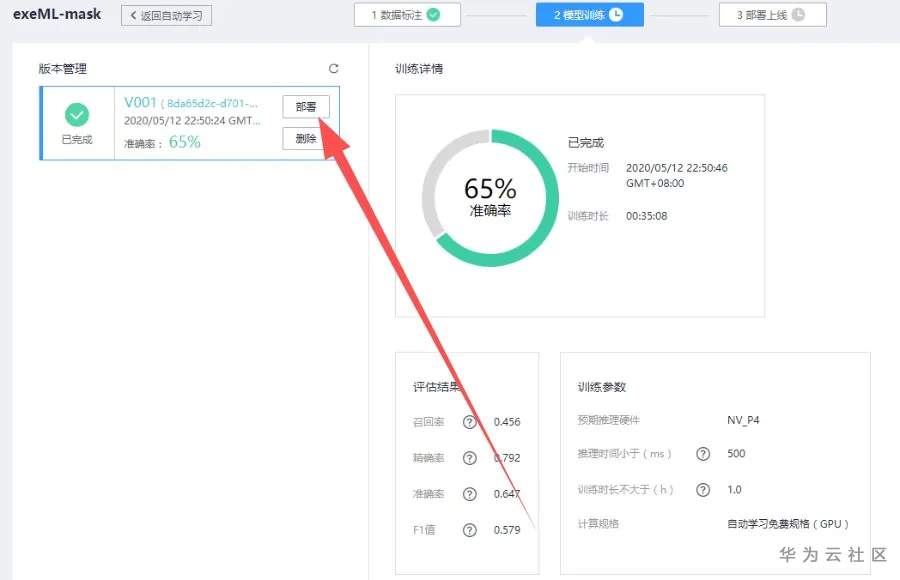Open help icon next to 精确率
Viewport: 900px width, 580px height.
pyautogui.click(x=470, y=458)
